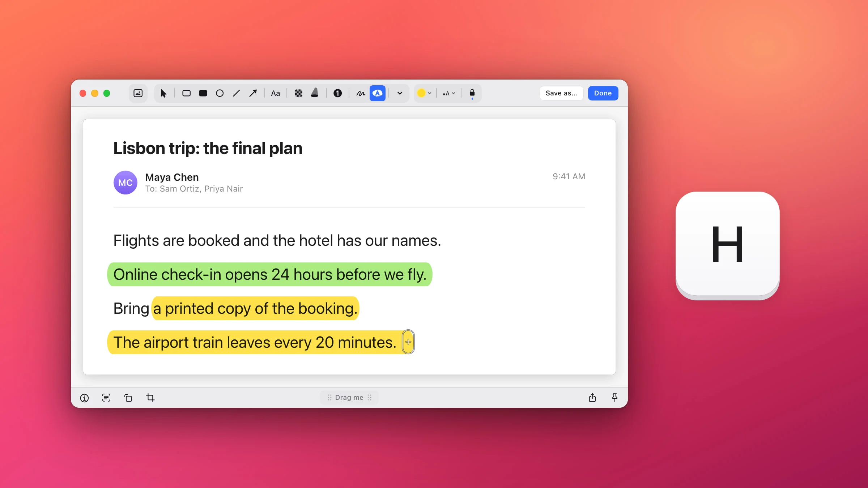
Task: Open the info icon at bottom left
Action: tap(84, 398)
